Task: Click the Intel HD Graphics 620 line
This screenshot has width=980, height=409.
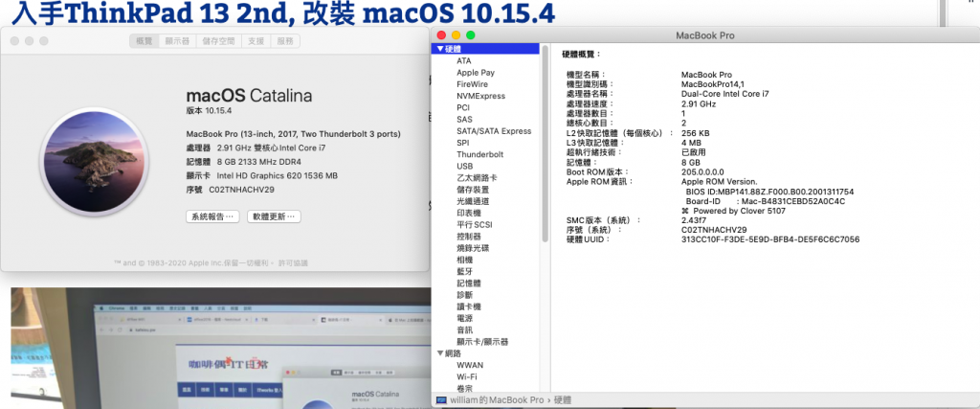Action: coord(277,175)
